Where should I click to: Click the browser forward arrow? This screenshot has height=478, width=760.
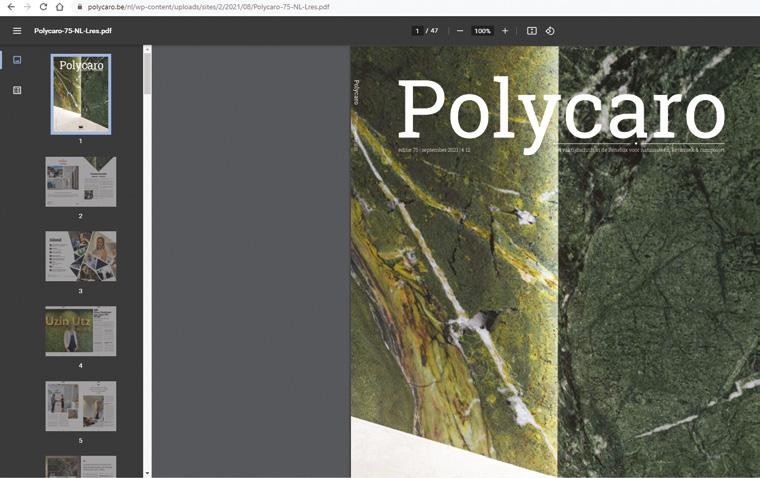[x=27, y=7]
